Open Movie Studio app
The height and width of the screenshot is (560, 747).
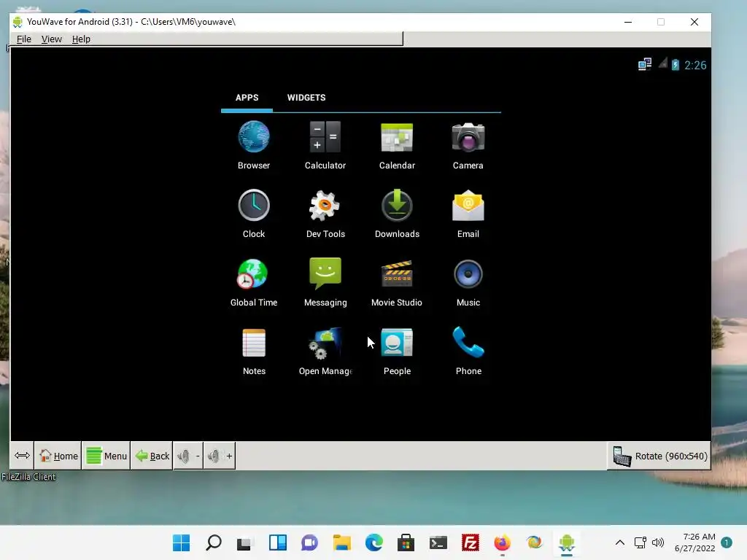(396, 282)
